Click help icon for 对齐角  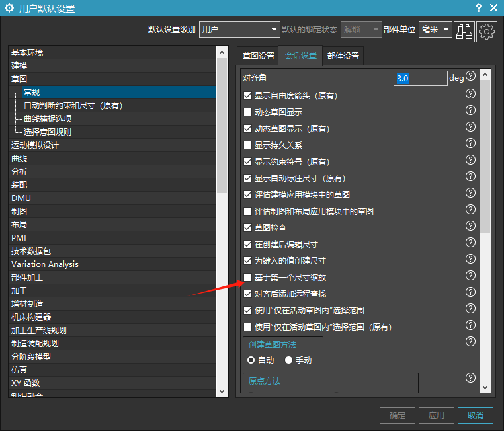pyautogui.click(x=470, y=76)
